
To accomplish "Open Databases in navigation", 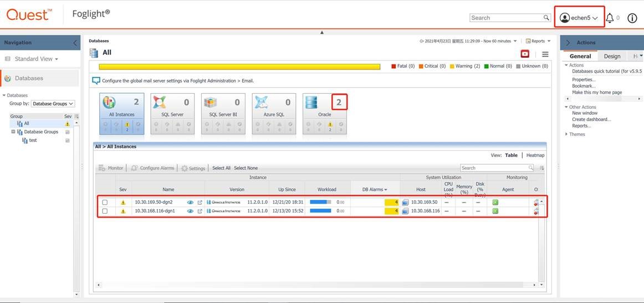I will pos(39,78).
